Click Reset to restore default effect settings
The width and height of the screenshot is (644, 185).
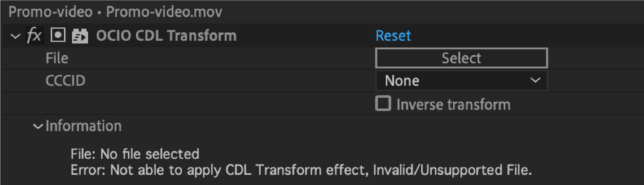point(393,35)
